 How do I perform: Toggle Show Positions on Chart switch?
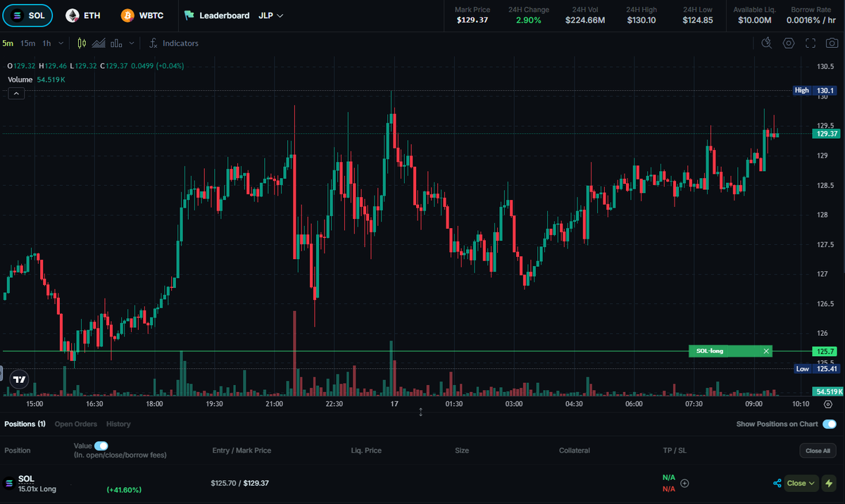[x=830, y=424]
